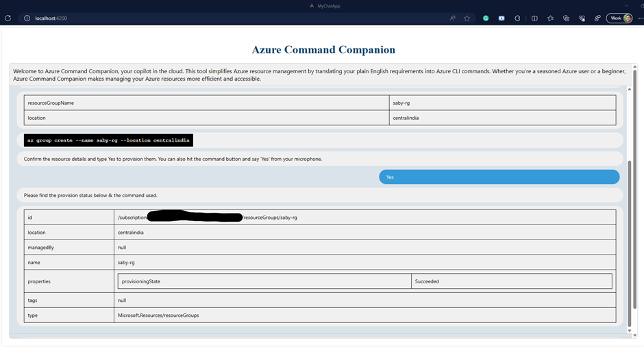Open Read aloud from the address bar
Image resolution: width=644 pixels, height=347 pixels.
click(x=453, y=18)
